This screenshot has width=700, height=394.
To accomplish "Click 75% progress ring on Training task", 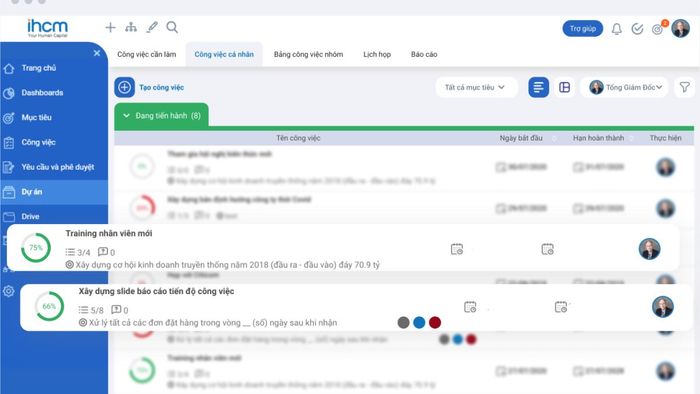I will point(36,248).
